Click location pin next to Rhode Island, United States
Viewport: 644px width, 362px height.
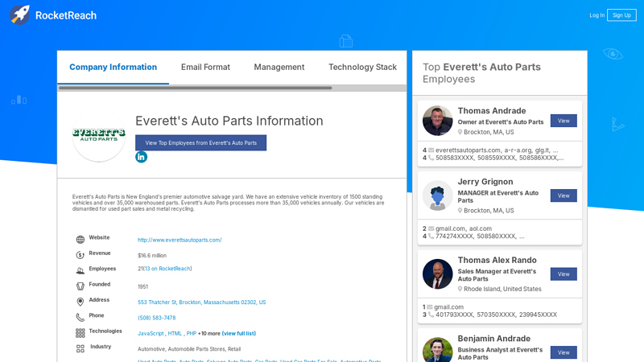(x=460, y=289)
